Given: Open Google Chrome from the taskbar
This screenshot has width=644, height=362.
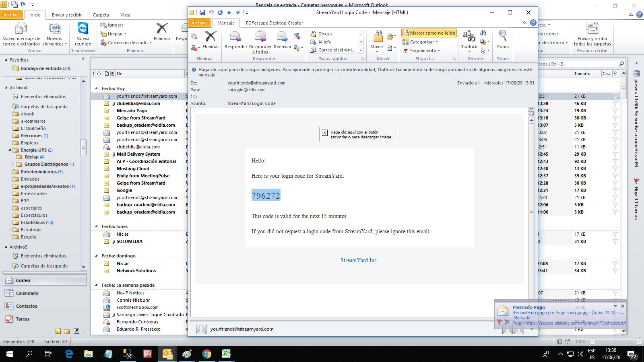Looking at the screenshot, I should tap(207, 354).
